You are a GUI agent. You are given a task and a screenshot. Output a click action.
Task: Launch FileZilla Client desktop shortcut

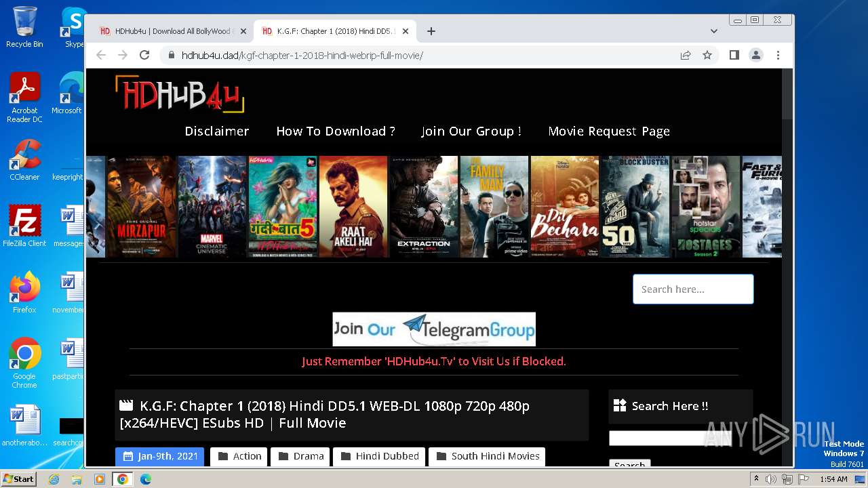click(x=24, y=226)
